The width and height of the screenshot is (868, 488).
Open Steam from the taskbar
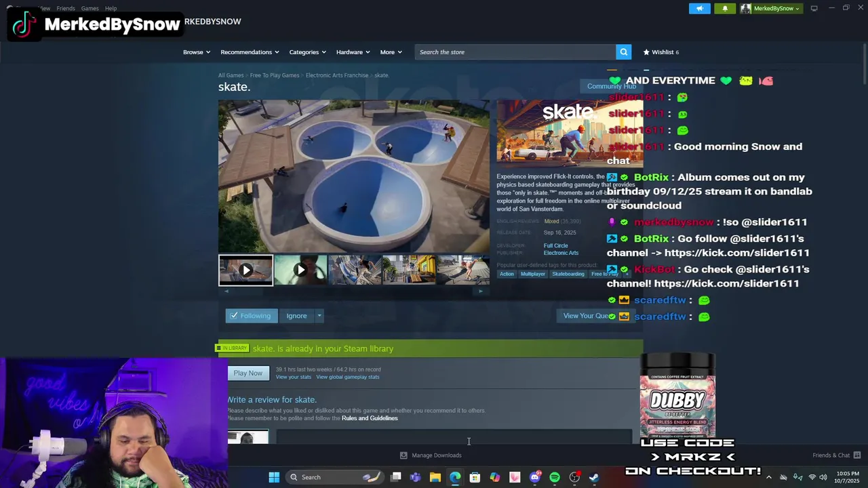point(594,477)
